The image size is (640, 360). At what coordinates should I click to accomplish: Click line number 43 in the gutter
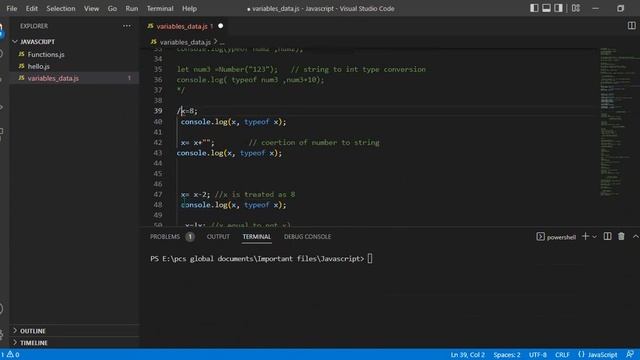pos(158,153)
